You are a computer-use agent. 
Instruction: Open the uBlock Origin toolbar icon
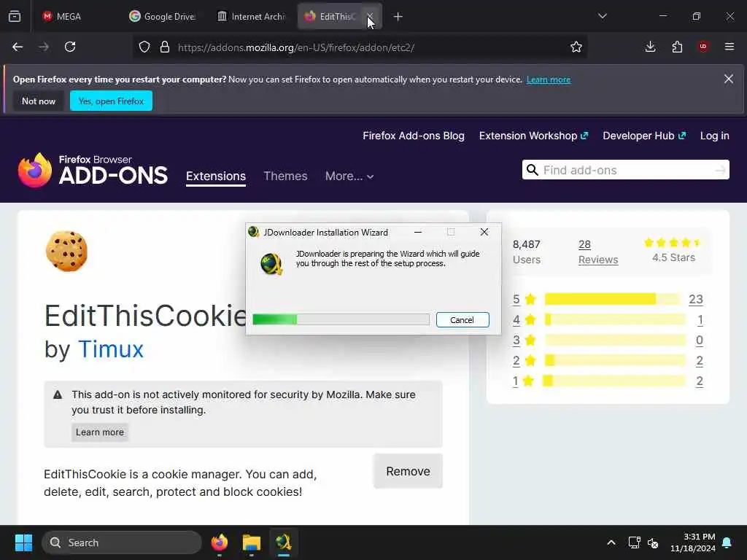(703, 47)
